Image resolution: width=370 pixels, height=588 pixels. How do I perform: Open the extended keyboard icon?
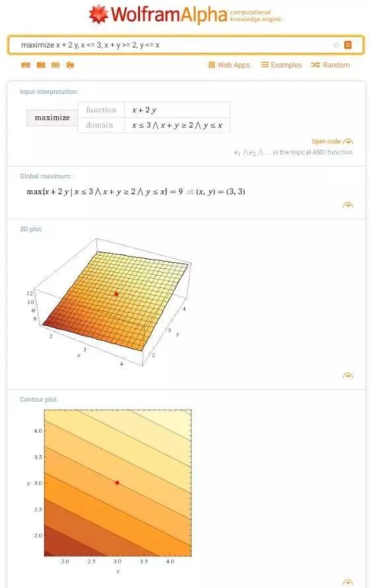(26, 65)
